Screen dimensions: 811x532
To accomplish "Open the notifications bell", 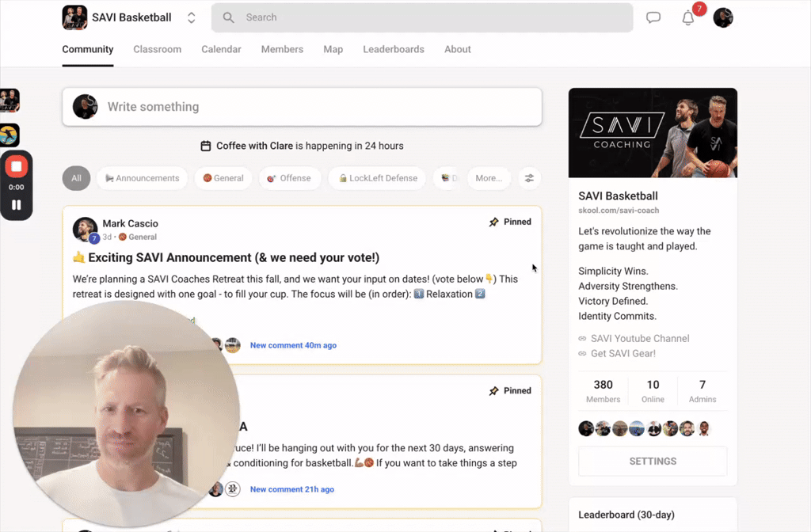I will click(688, 18).
